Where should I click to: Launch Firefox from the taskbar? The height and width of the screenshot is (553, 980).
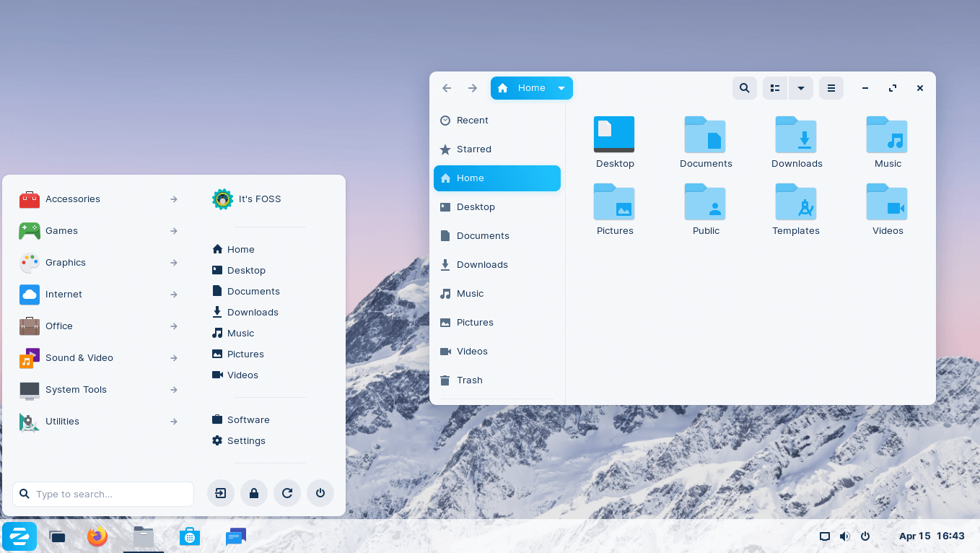coord(97,536)
